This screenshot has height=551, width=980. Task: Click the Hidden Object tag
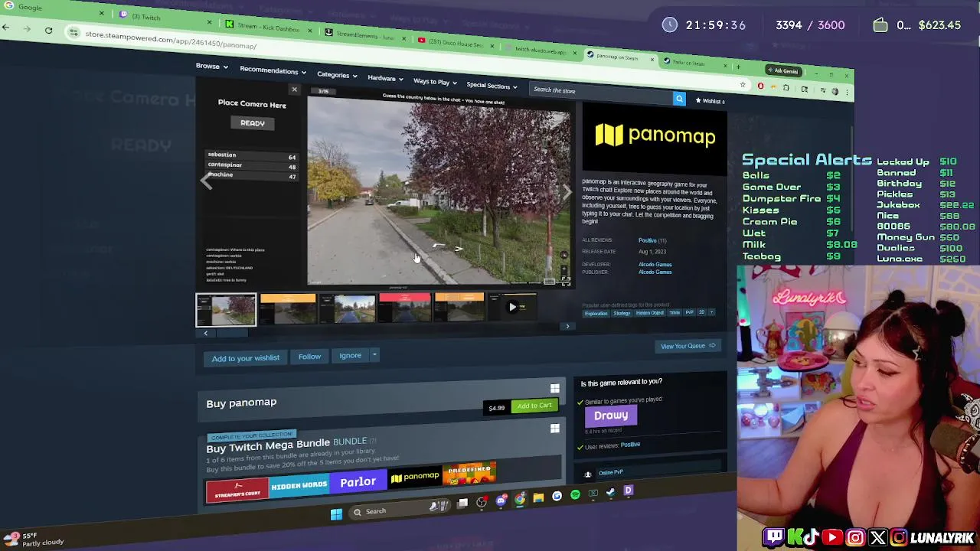click(x=649, y=312)
